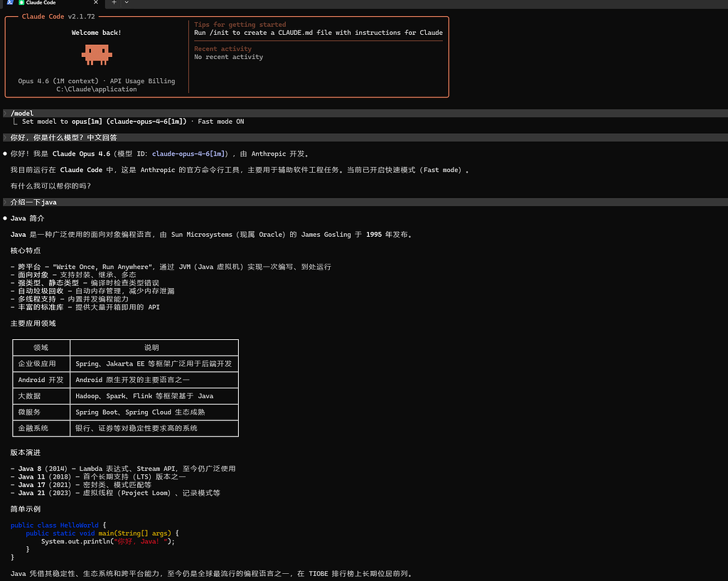
Task: Click the 'Java 简介' heading
Action: (x=28, y=218)
